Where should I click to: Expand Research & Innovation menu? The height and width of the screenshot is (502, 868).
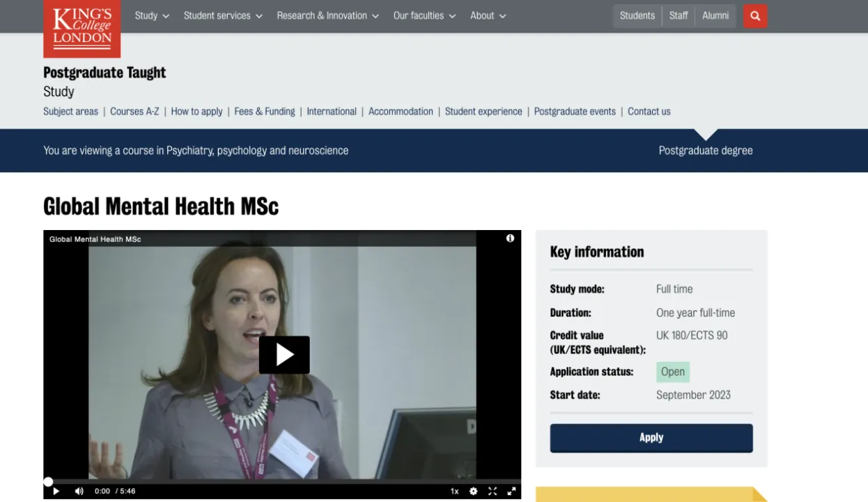point(327,15)
